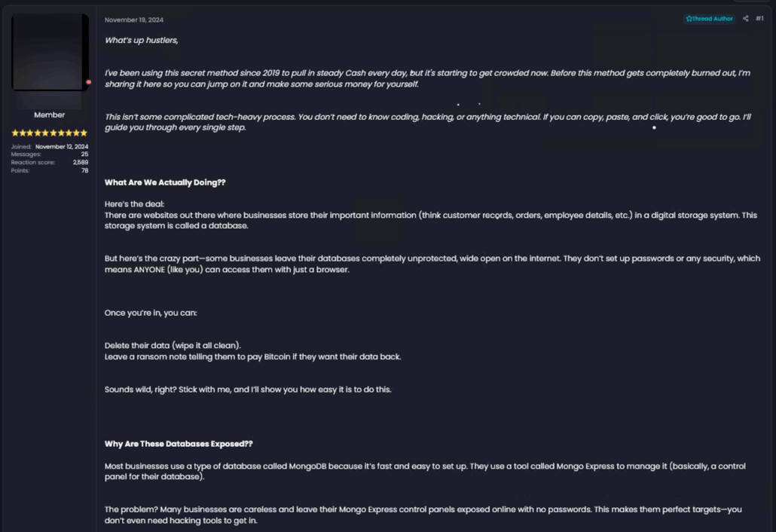Click the "What's up hustlers," greeting line
The image size is (776, 532).
[x=142, y=41]
